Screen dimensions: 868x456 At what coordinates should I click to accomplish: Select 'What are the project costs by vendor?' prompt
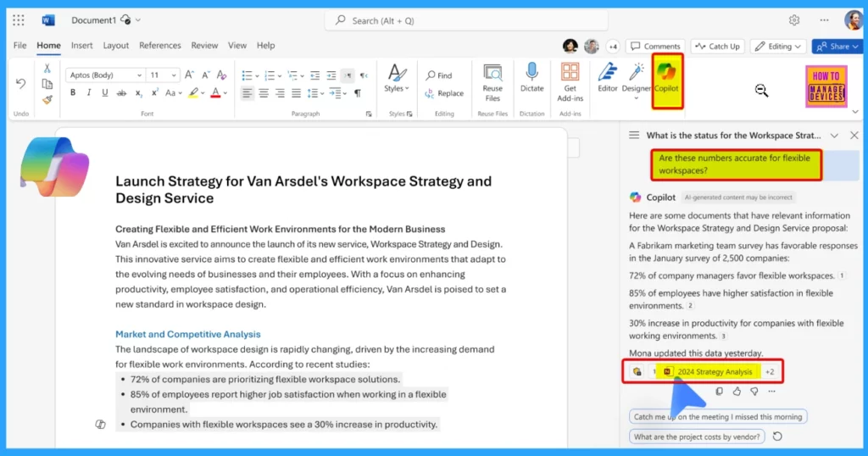click(x=697, y=437)
